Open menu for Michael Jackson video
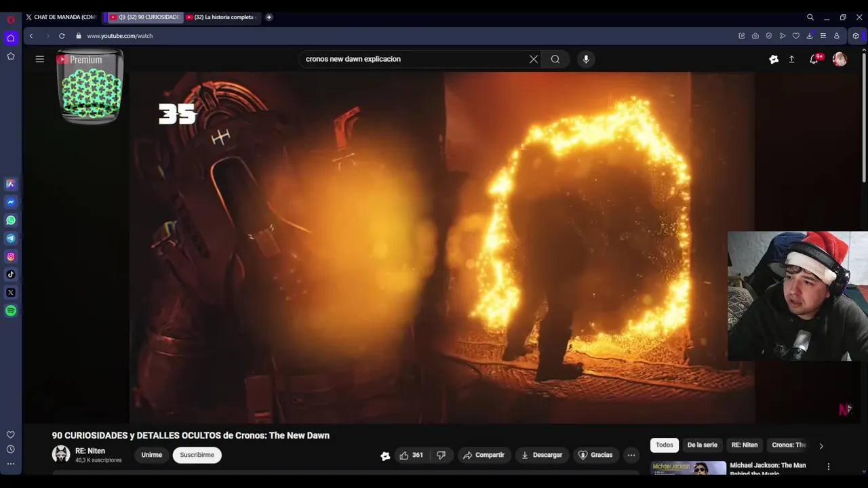This screenshot has height=488, width=868. click(x=828, y=466)
